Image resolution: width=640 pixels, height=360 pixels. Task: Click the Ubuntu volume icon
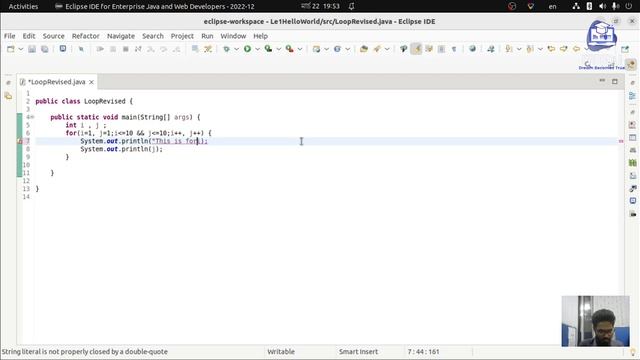(602, 6)
